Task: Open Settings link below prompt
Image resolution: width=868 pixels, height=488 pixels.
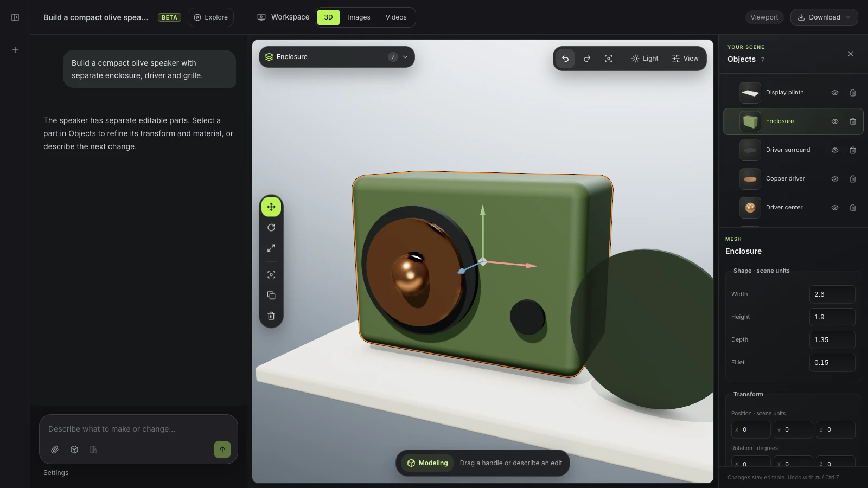Action: [56, 473]
